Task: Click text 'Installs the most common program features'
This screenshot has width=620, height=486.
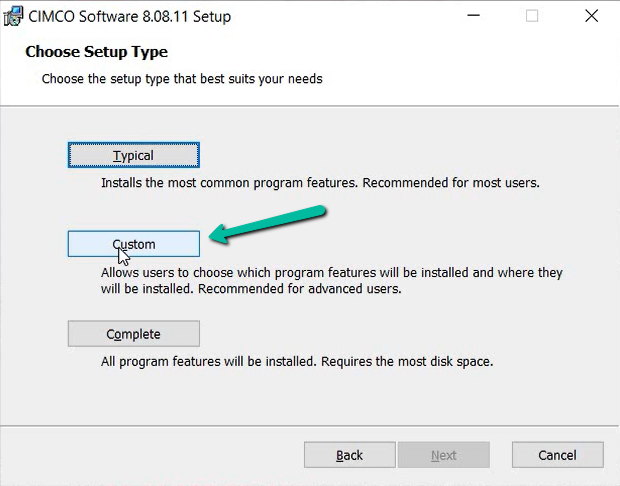Action: click(230, 183)
